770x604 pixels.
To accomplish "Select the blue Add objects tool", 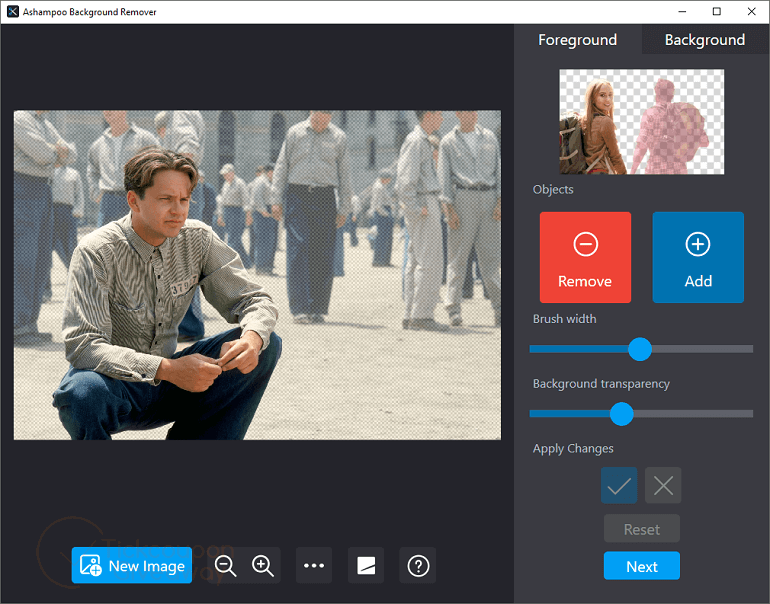I will click(698, 257).
